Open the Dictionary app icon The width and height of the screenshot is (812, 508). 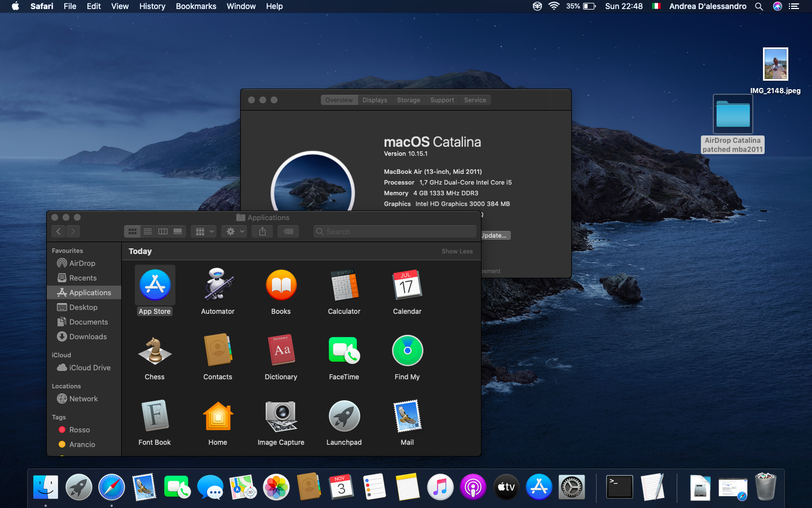click(281, 351)
